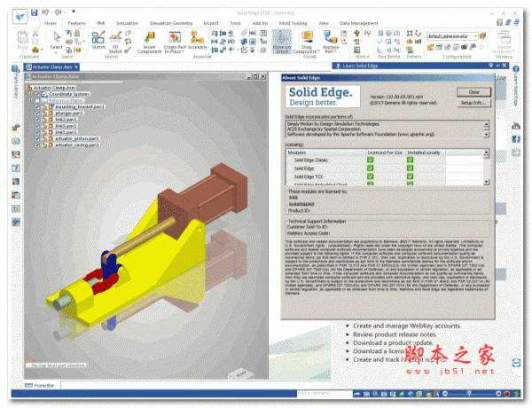The width and height of the screenshot is (532, 408).
Task: Open the Inspect ribbon tab
Action: click(x=211, y=23)
